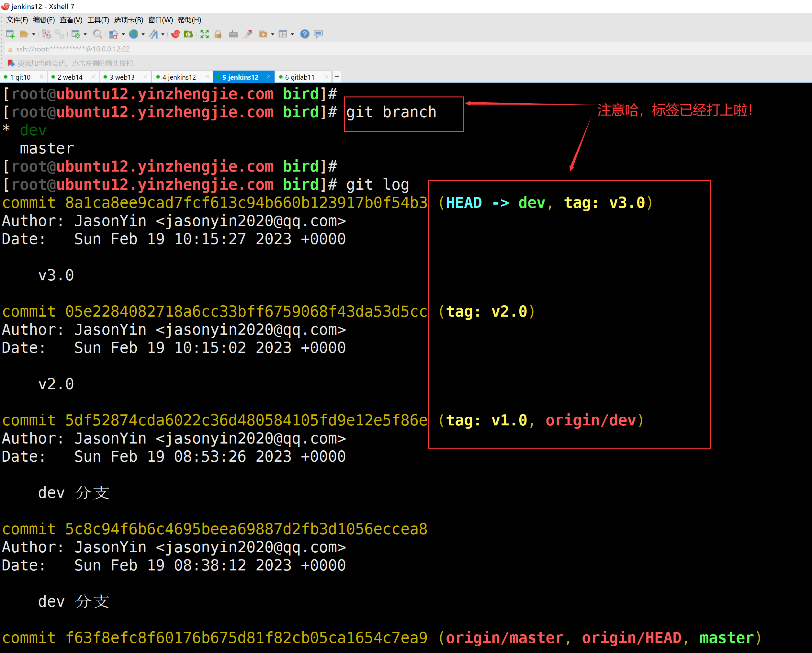Click the add current session flag arrow

pos(11,63)
